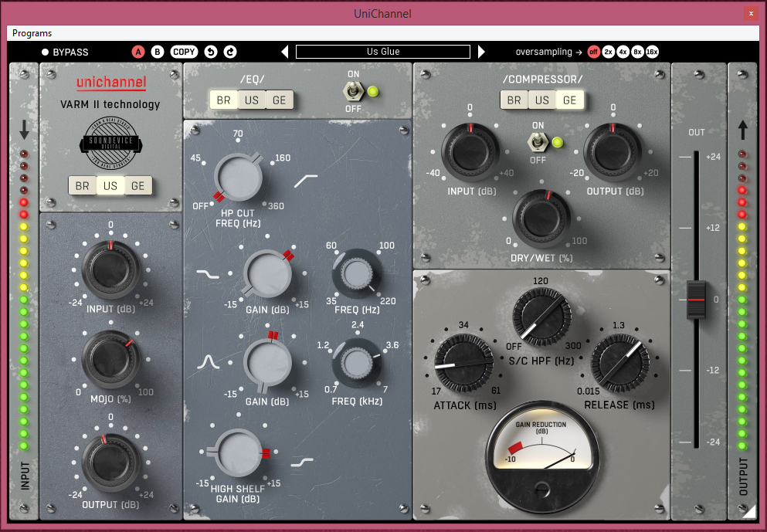The width and height of the screenshot is (767, 532).
Task: Click the RELEASE (ms) knob
Action: [620, 364]
